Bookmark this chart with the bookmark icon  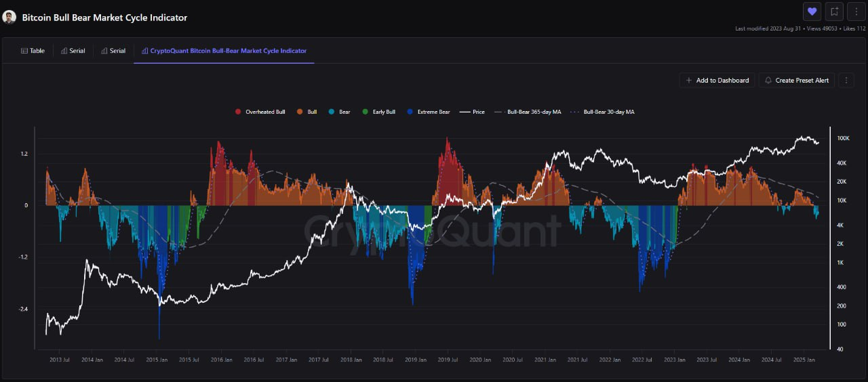pyautogui.click(x=835, y=11)
